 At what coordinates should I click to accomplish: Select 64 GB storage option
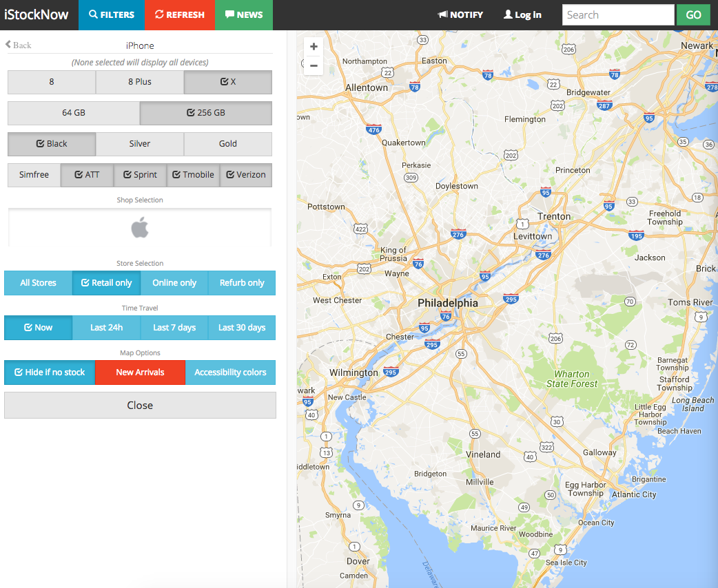coord(74,113)
